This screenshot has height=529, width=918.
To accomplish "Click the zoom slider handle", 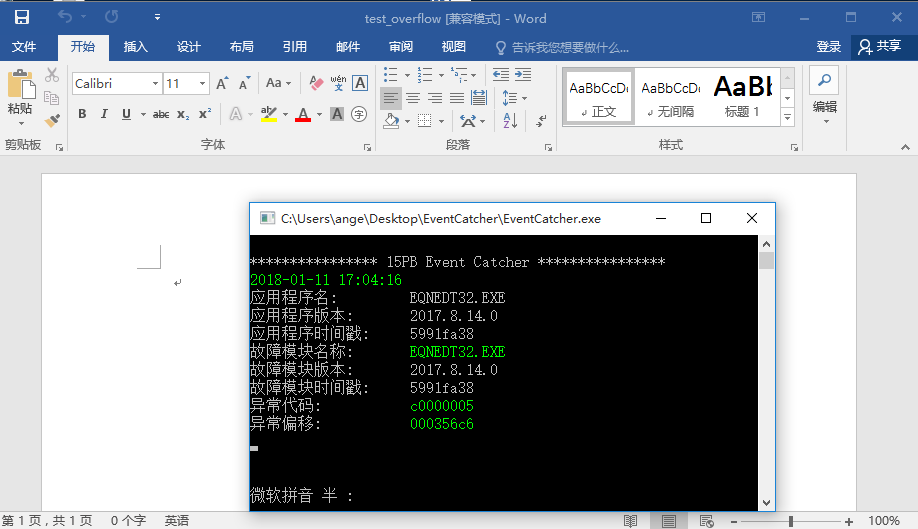I will 791,521.
